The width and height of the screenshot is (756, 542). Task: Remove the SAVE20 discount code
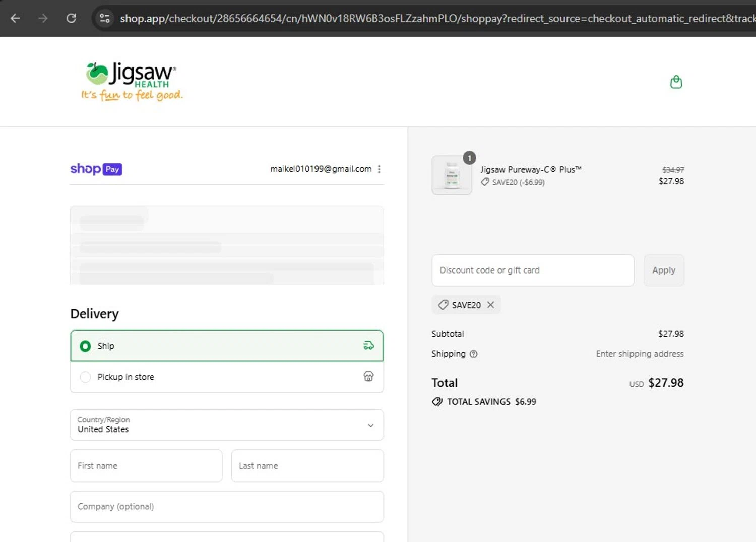click(490, 305)
